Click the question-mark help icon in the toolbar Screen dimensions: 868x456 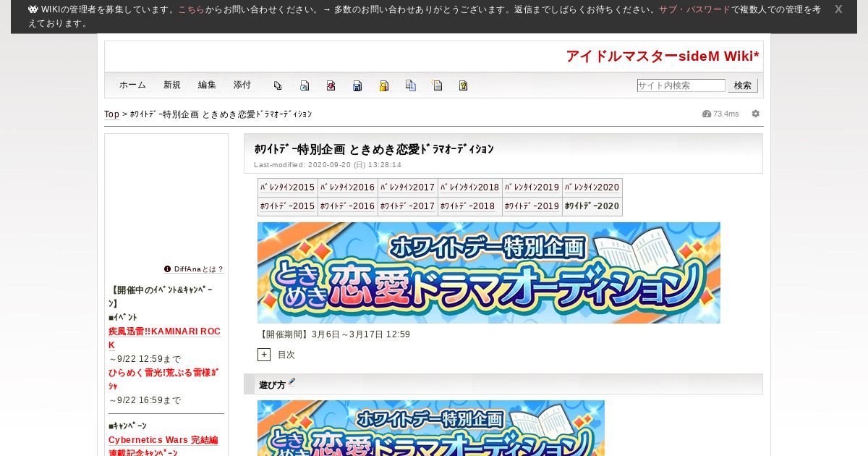tap(464, 85)
